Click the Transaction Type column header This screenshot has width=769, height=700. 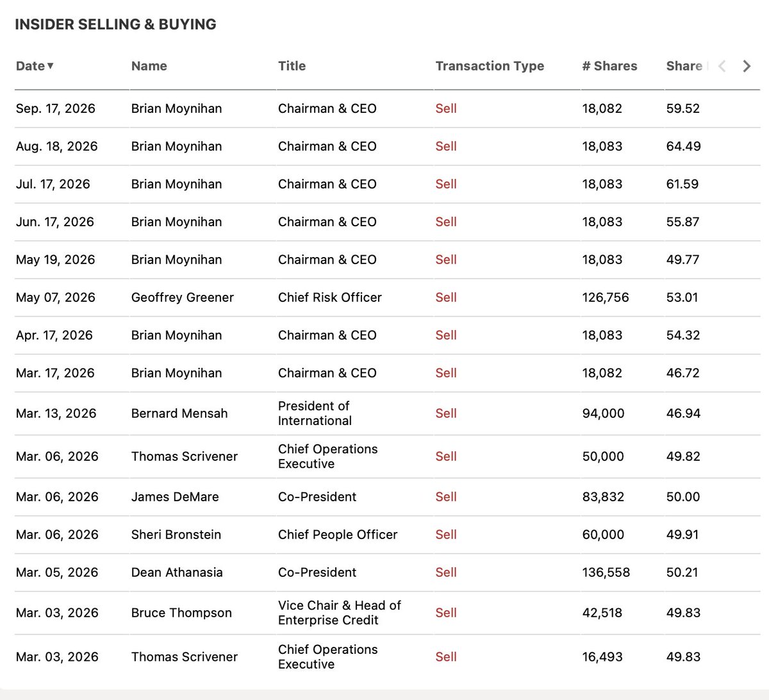pos(490,66)
